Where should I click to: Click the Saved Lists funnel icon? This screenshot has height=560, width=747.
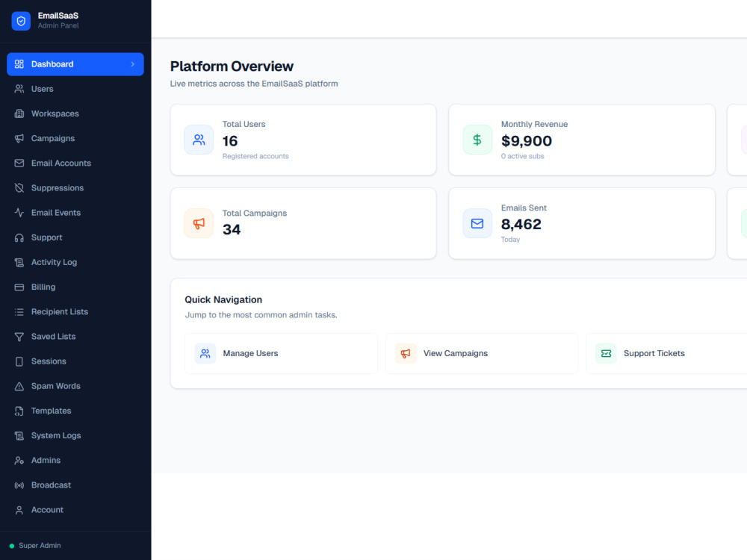19,336
